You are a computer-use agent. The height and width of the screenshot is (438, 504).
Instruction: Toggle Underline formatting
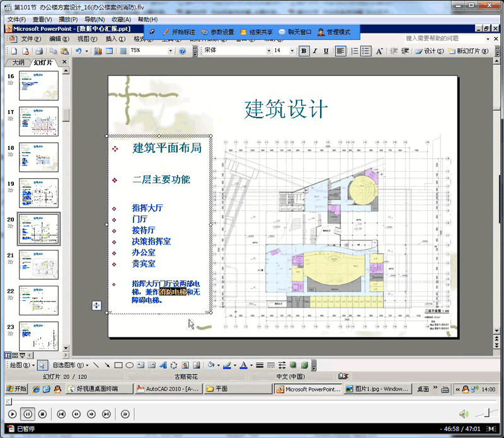[x=327, y=50]
